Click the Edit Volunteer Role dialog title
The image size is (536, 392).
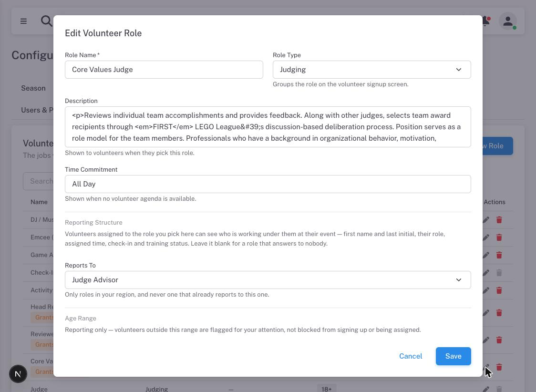[x=103, y=33]
